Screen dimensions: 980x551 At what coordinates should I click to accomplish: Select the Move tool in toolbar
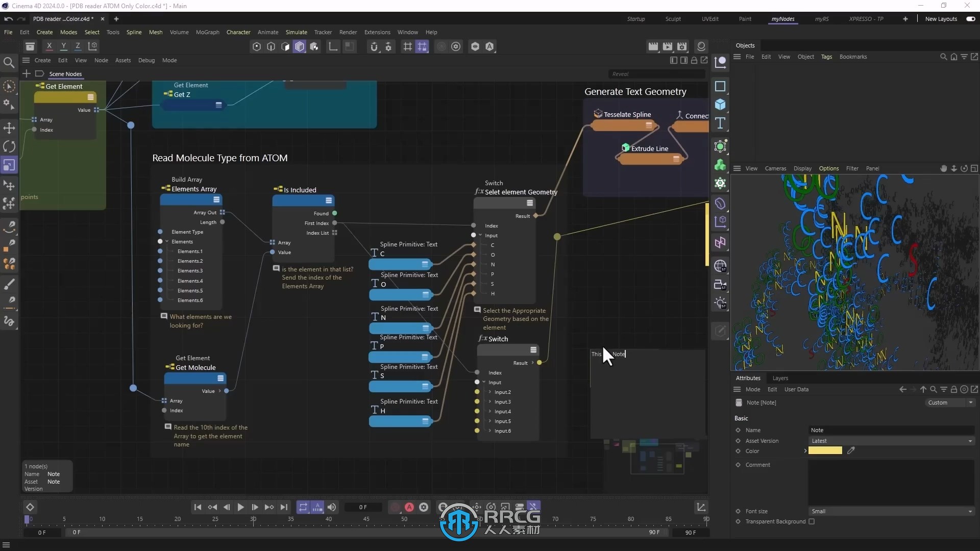(9, 127)
